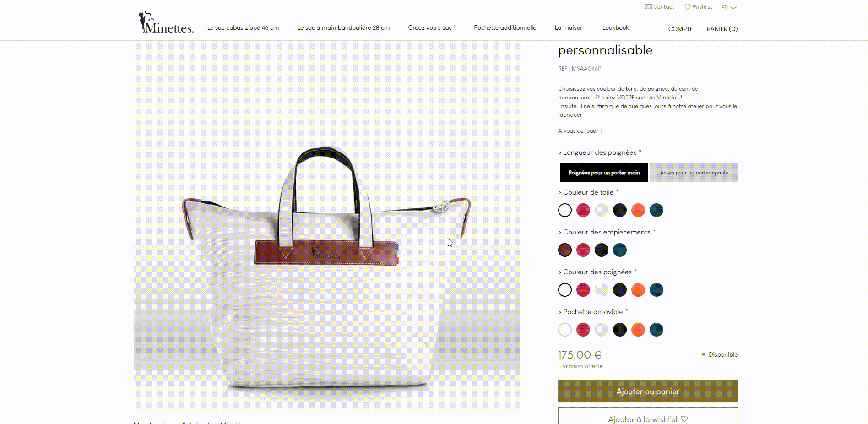This screenshot has height=424, width=868.
Task: Pick teal blue for Couleur des empiècements
Action: [620, 250]
